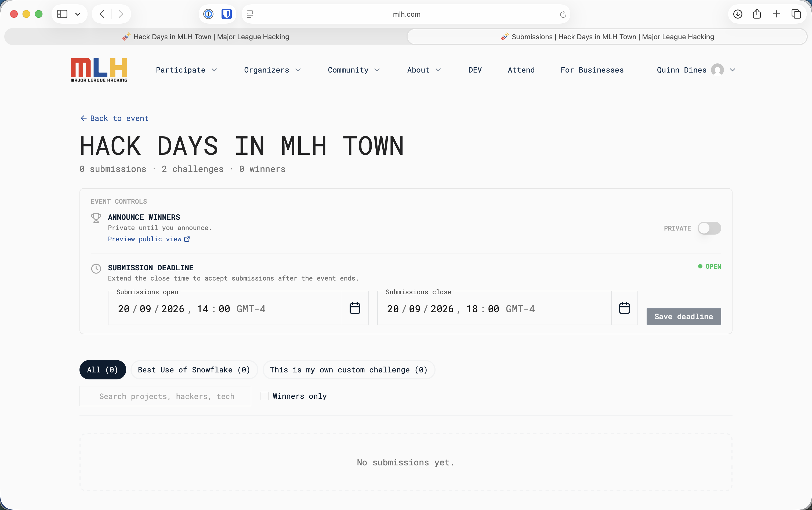This screenshot has height=510, width=812.
Task: Expand the Participate menu
Action: click(x=186, y=70)
